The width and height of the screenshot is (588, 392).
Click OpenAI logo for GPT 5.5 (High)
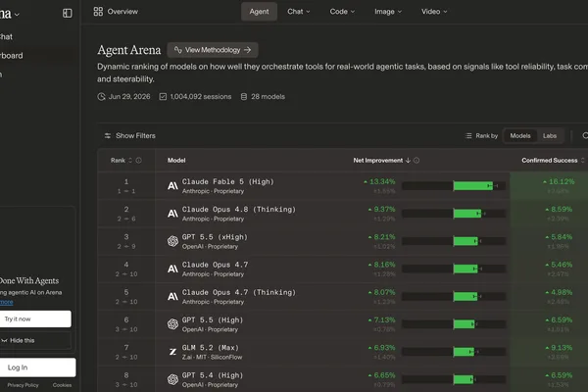pos(172,324)
